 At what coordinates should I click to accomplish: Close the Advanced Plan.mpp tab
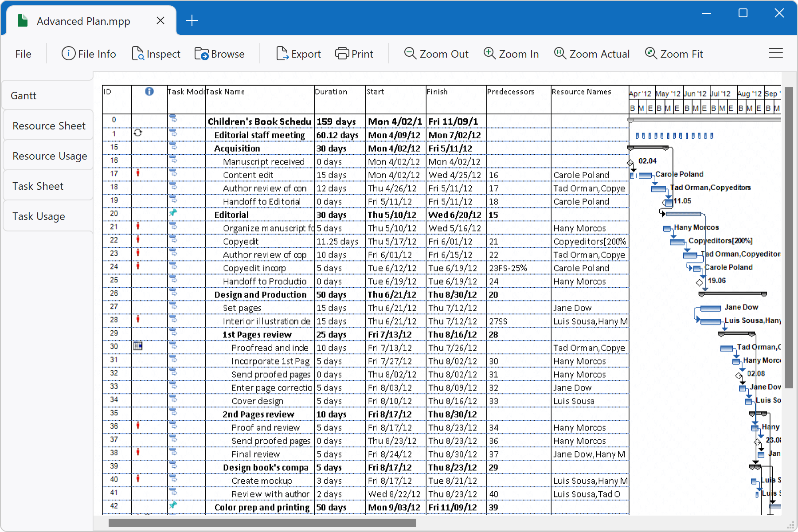coord(160,20)
